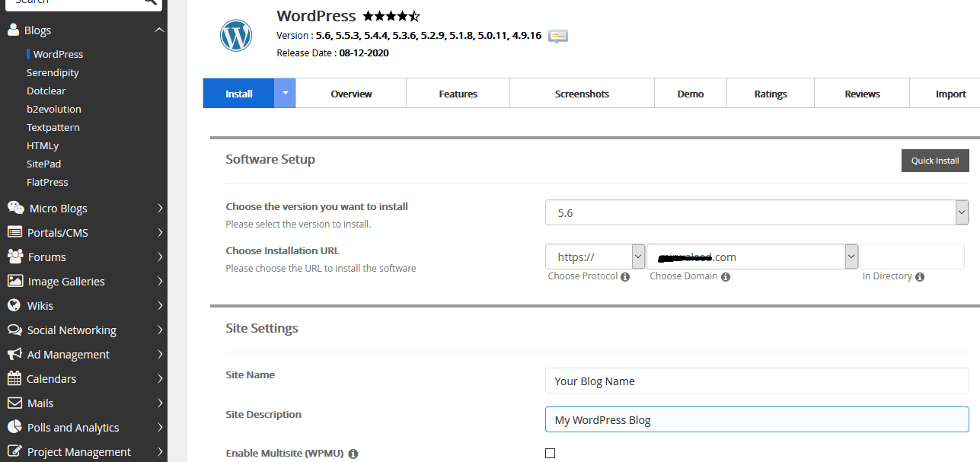Switch to the Ratings tab
Screen dimensions: 980x462
(771, 94)
